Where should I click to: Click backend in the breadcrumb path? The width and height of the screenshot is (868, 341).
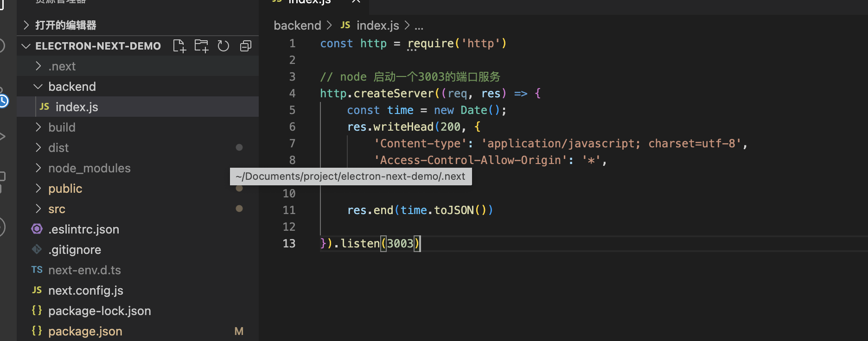click(297, 25)
